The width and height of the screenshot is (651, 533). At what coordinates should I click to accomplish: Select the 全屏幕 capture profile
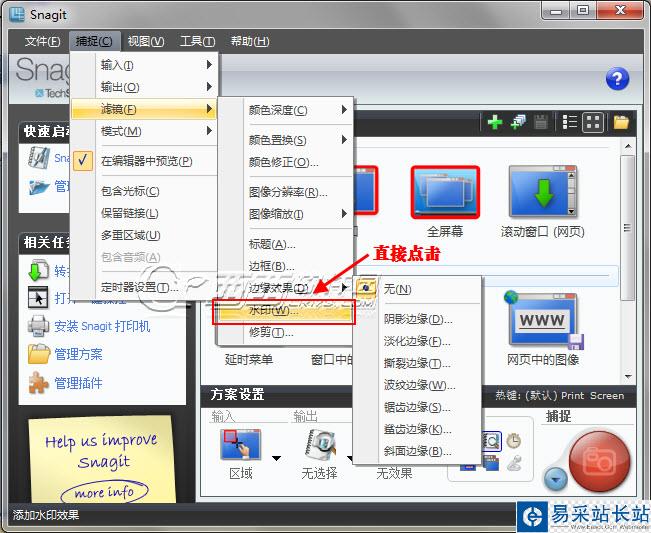coord(445,202)
